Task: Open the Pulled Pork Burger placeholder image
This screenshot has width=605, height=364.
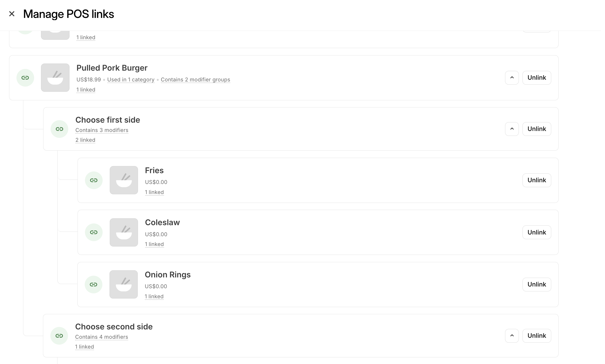Action: (55, 78)
